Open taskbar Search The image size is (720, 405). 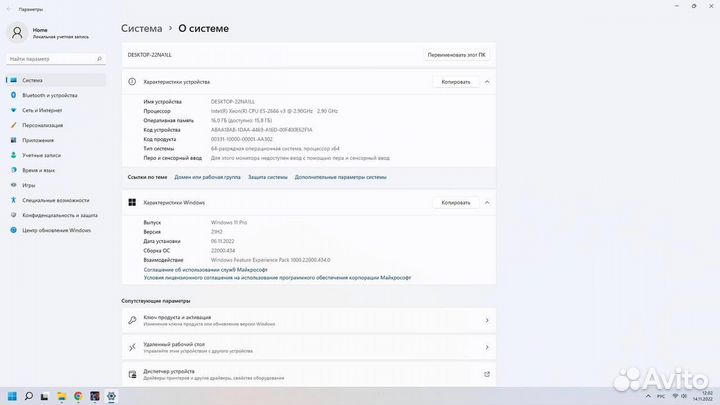point(28,396)
